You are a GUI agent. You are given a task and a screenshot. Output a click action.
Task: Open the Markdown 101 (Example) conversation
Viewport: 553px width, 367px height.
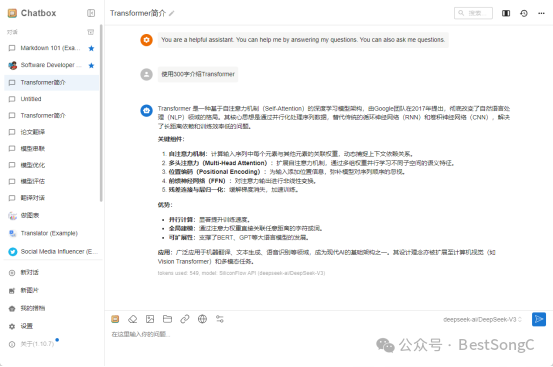[51, 48]
